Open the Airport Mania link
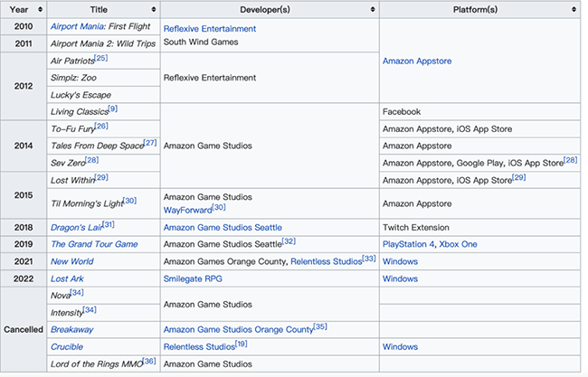588x377 pixels. coord(77,26)
